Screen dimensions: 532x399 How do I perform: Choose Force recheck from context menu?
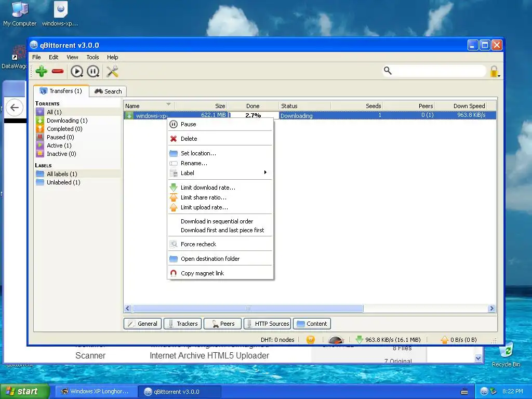click(220, 244)
